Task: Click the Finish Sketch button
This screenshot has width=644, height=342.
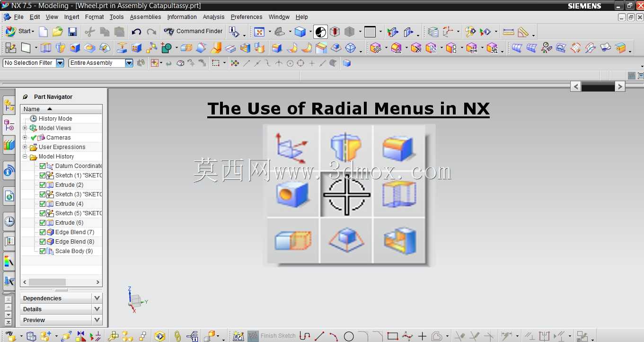Action: pyautogui.click(x=273, y=336)
